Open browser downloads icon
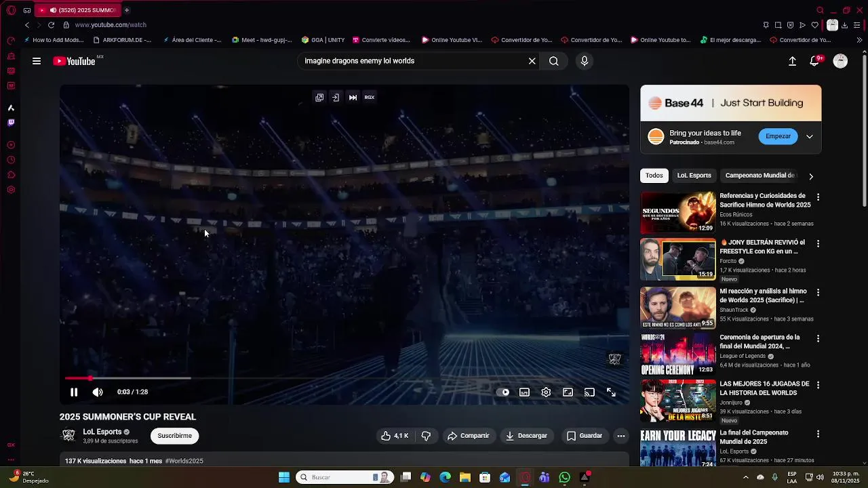868x488 pixels. [844, 25]
